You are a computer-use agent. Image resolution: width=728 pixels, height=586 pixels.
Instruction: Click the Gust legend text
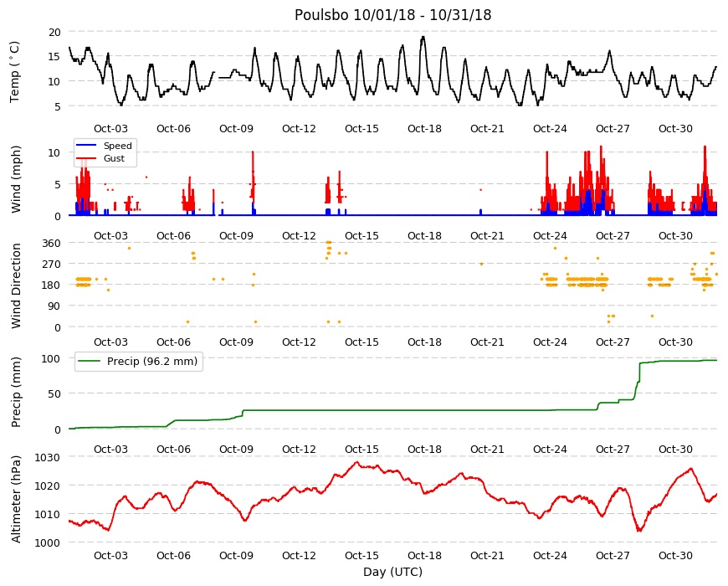pyautogui.click(x=114, y=158)
